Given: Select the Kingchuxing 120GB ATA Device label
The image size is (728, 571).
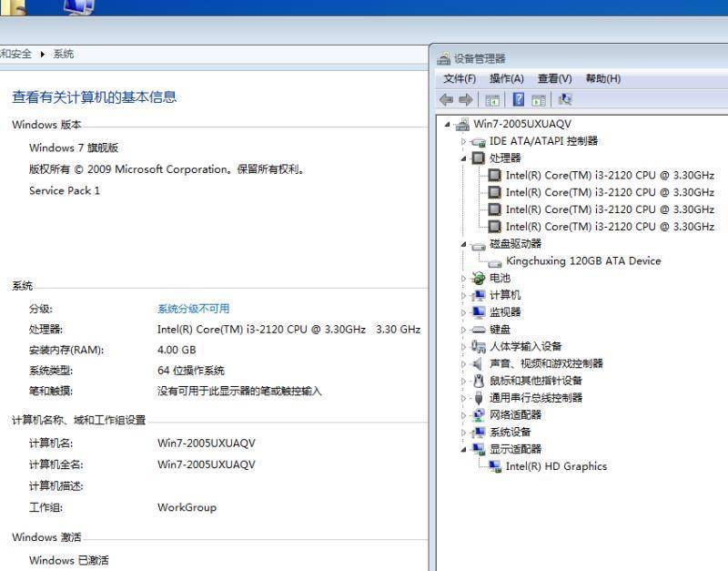Looking at the screenshot, I should click(x=583, y=261).
